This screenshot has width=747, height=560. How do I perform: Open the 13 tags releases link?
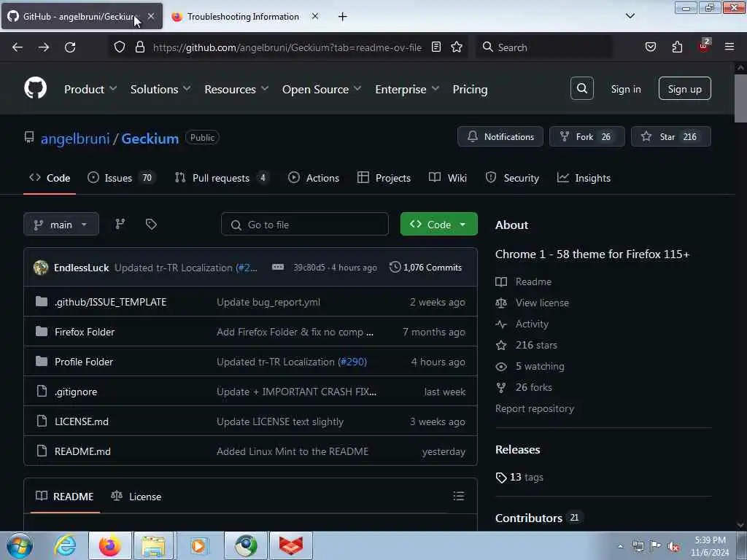click(519, 477)
